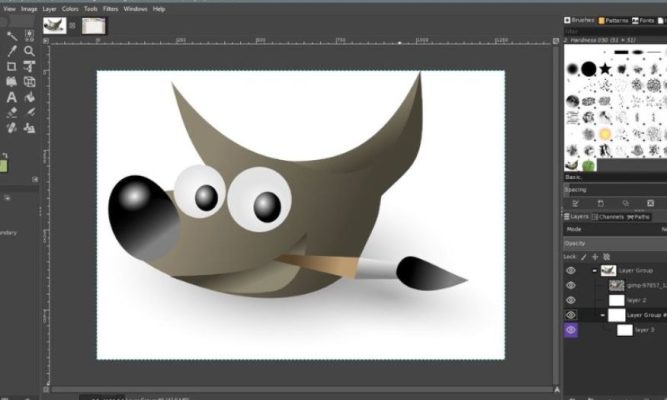Click the lock pixels pencil icon
The image size is (667, 400).
[x=585, y=257]
